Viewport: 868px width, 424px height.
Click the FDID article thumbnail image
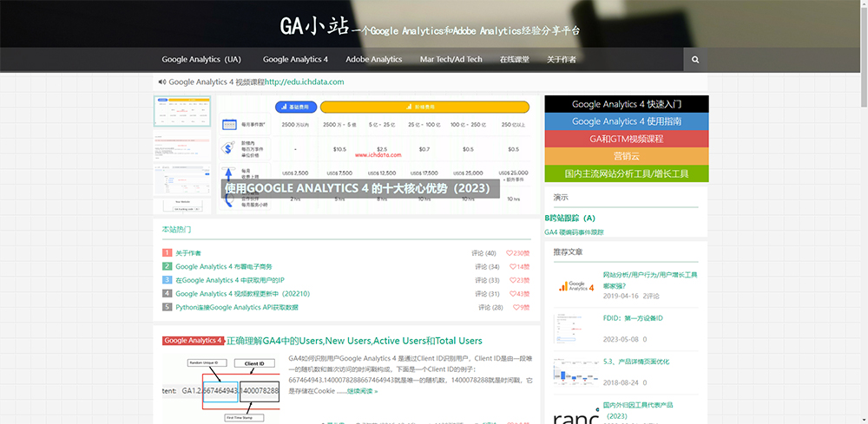pos(575,329)
